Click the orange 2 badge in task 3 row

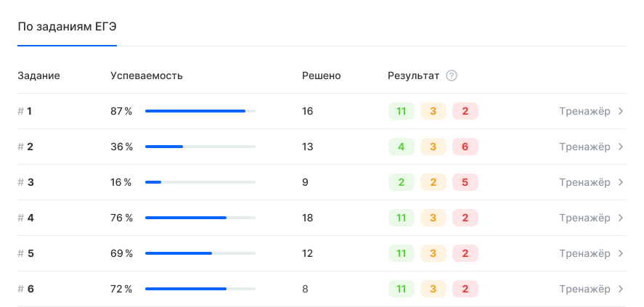coord(433,182)
